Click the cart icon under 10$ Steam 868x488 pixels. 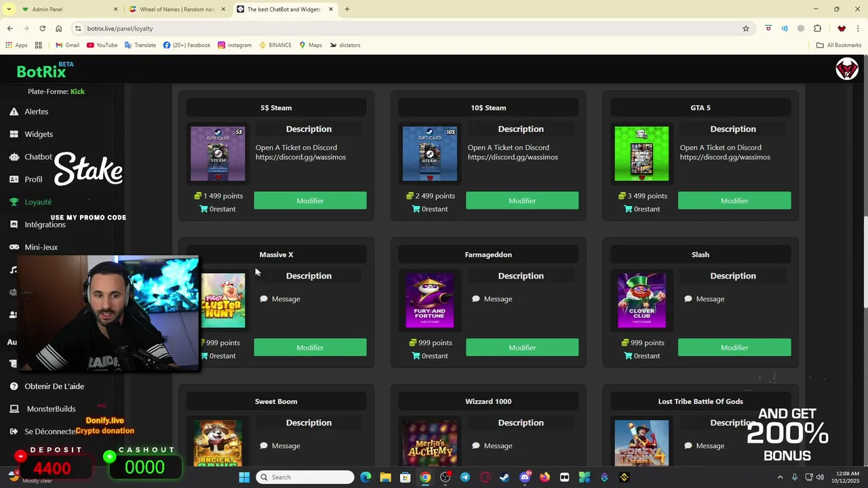416,209
